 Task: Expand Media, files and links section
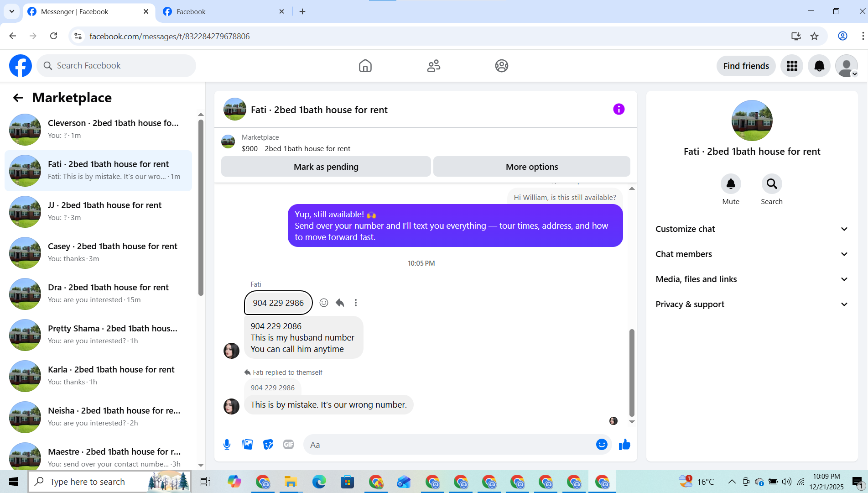coord(752,279)
